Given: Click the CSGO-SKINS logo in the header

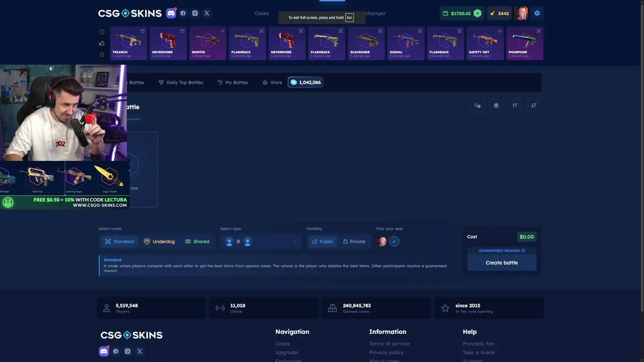Looking at the screenshot, I should pos(130,14).
